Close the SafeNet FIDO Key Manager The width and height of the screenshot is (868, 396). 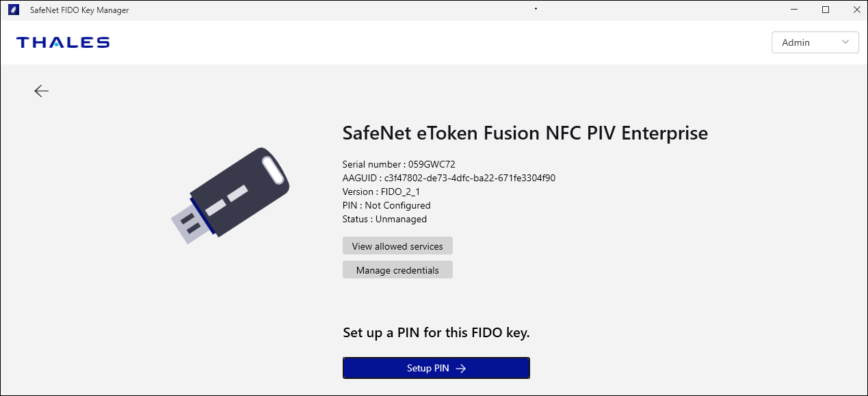(856, 10)
